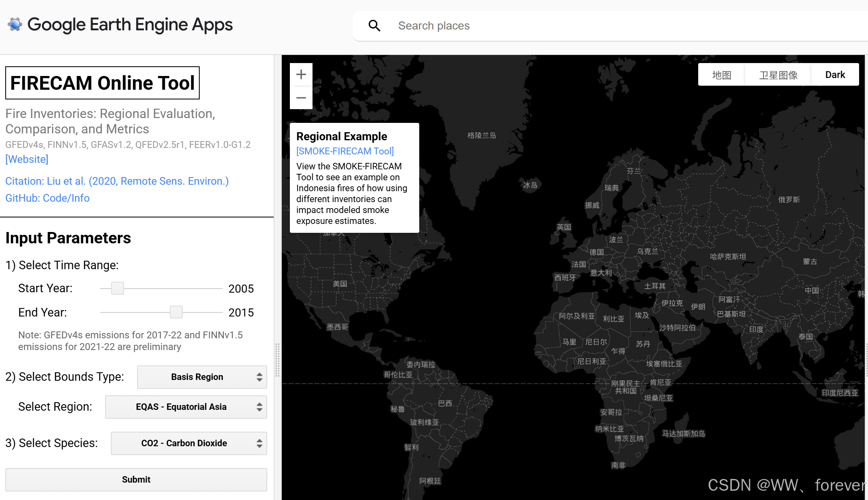Viewport: 868px width, 500px height.
Task: Zoom in the map with plus button
Action: pyautogui.click(x=301, y=74)
